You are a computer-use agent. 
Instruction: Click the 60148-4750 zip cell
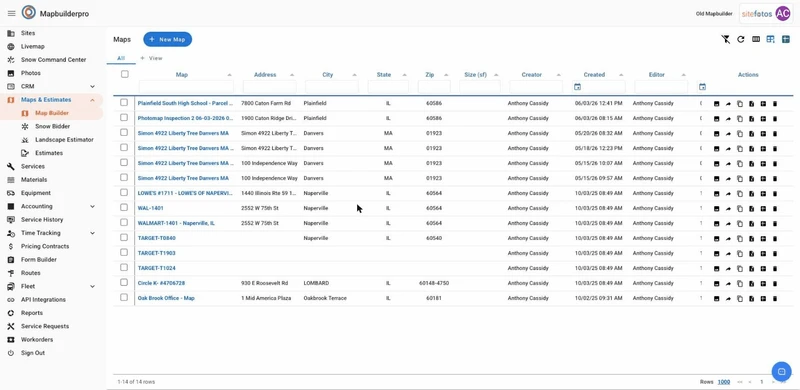(x=434, y=283)
